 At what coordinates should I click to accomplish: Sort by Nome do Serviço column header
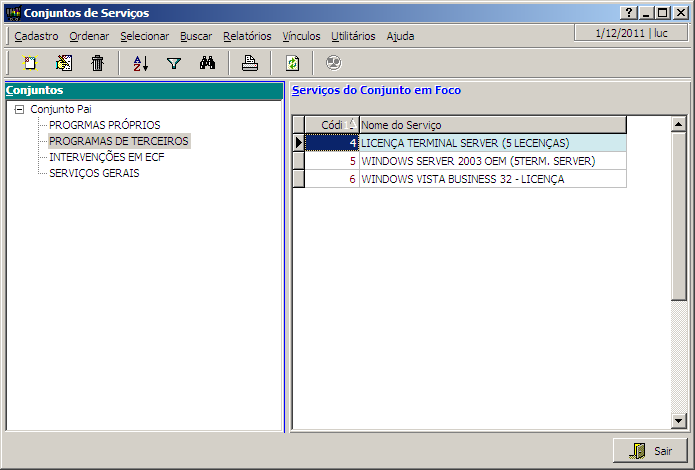tap(492, 125)
